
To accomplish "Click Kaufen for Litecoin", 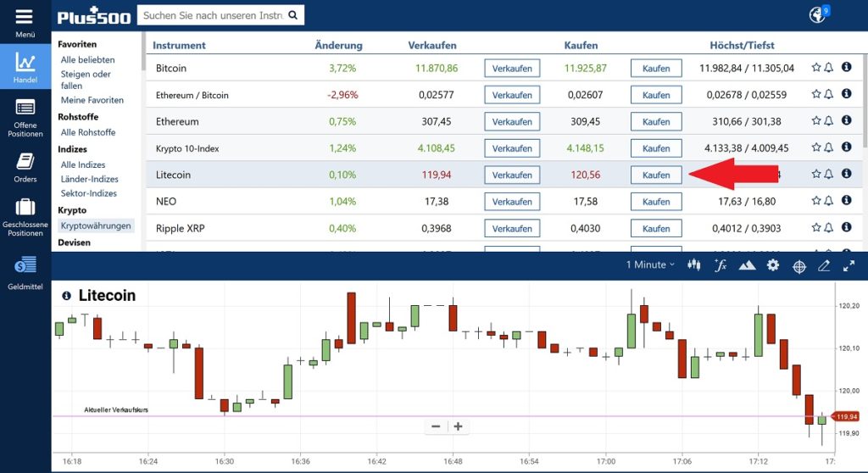I will (x=656, y=175).
